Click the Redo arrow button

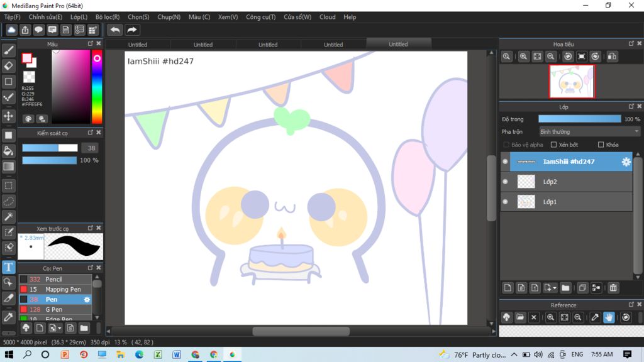pyautogui.click(x=132, y=30)
